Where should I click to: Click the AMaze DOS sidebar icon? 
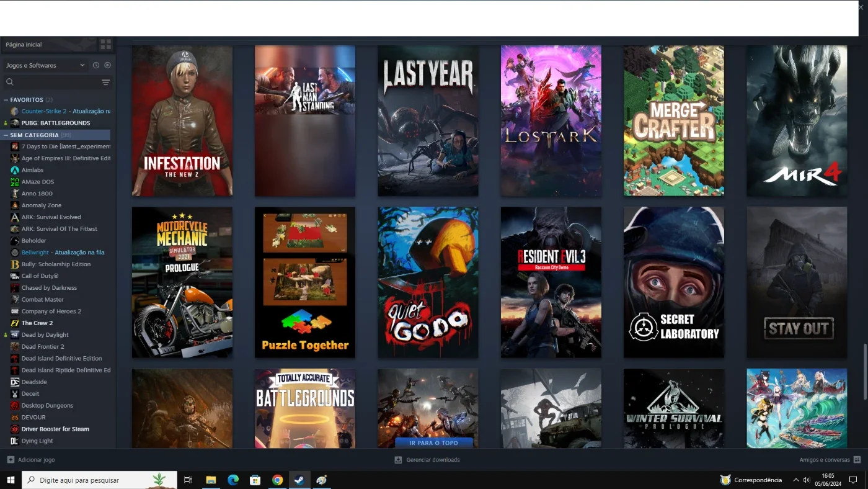coord(15,182)
